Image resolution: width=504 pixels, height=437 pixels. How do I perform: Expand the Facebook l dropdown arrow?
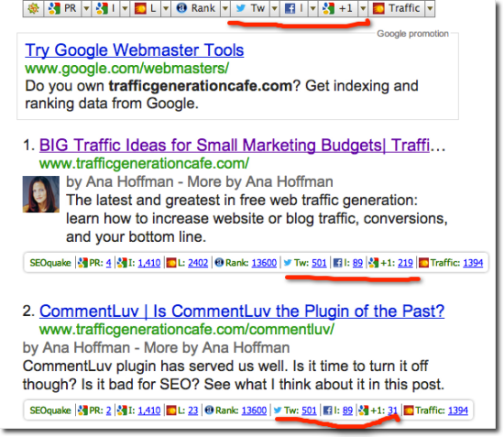coord(312,8)
